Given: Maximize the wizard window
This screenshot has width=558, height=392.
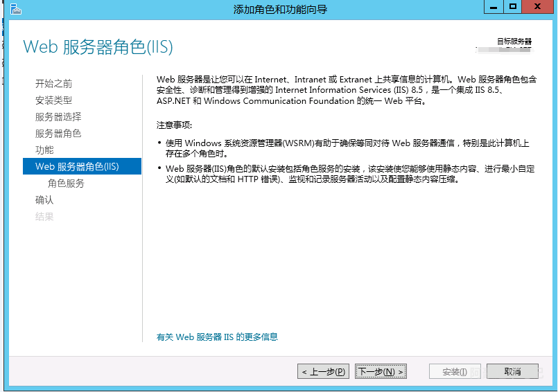Looking at the screenshot, I should [x=512, y=7].
